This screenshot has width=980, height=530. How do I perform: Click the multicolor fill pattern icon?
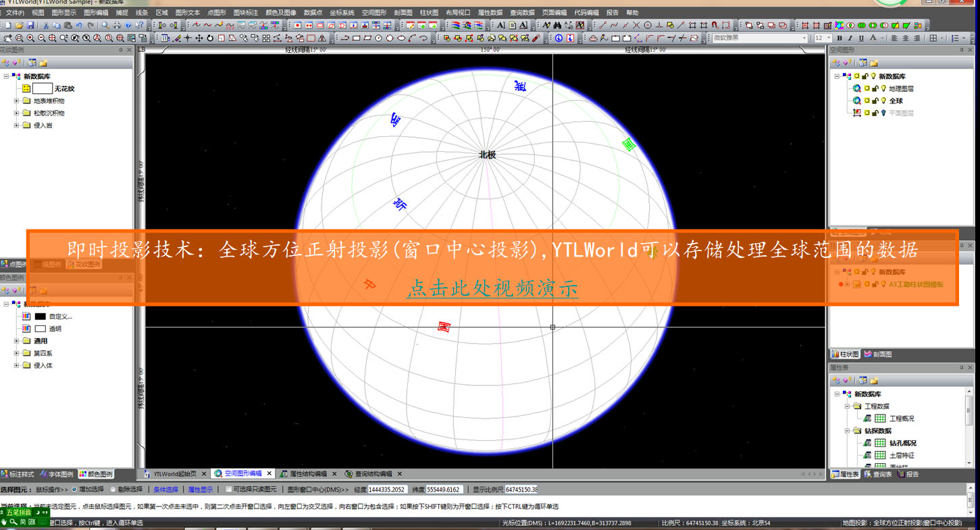pos(840,25)
